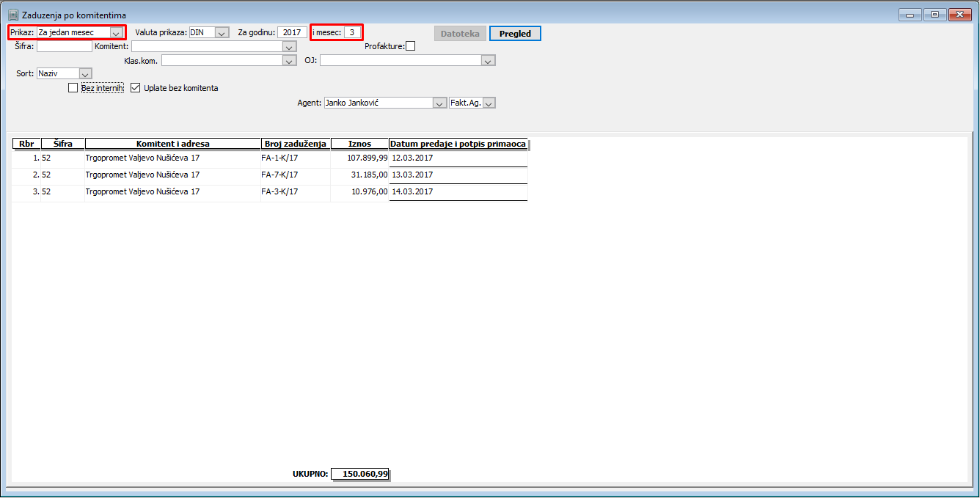Maximize the Zaduzenja po komitentima window
The height and width of the screenshot is (498, 980).
click(x=935, y=15)
